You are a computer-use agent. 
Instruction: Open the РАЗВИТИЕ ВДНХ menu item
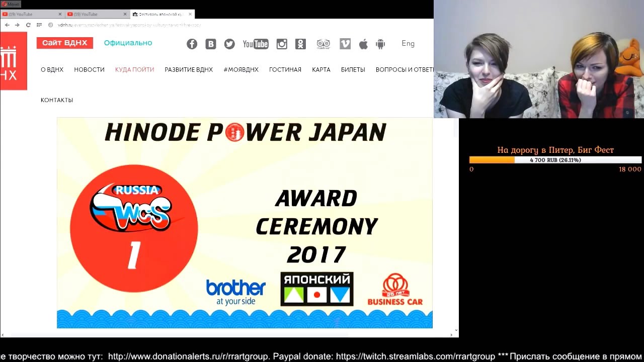coord(189,70)
